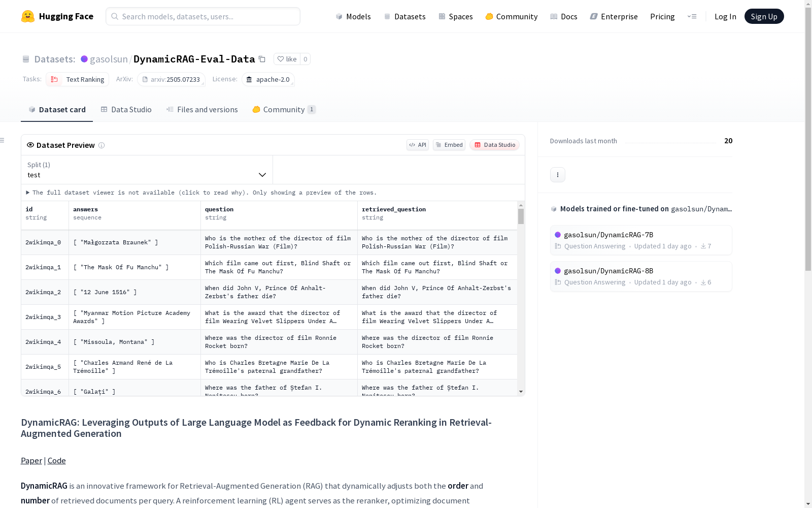Open the arxiv:2505.07233 tag

pyautogui.click(x=171, y=79)
